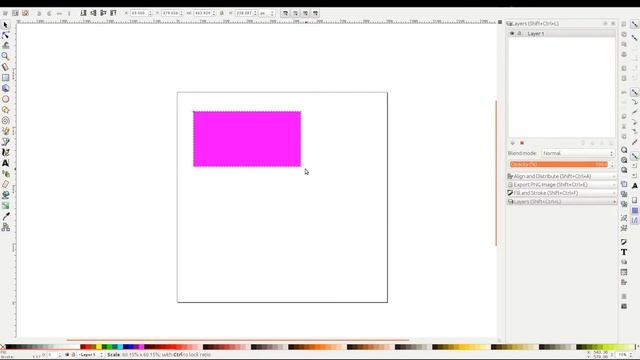Select the Gradient tool
The height and width of the screenshot is (360, 640).
[x=5, y=206]
